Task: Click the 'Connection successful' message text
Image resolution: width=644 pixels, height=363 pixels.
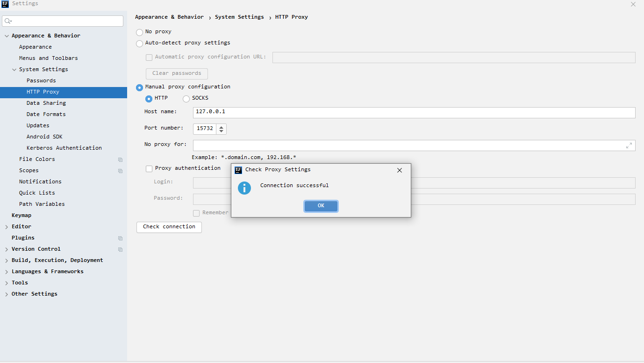Action: (x=294, y=185)
